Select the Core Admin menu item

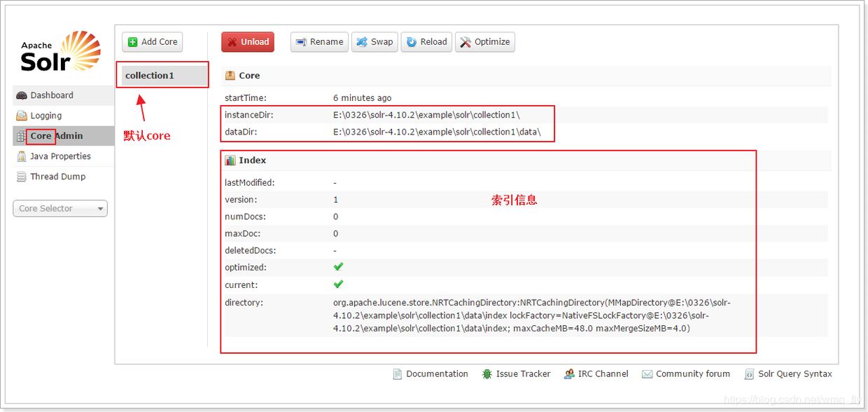point(63,136)
